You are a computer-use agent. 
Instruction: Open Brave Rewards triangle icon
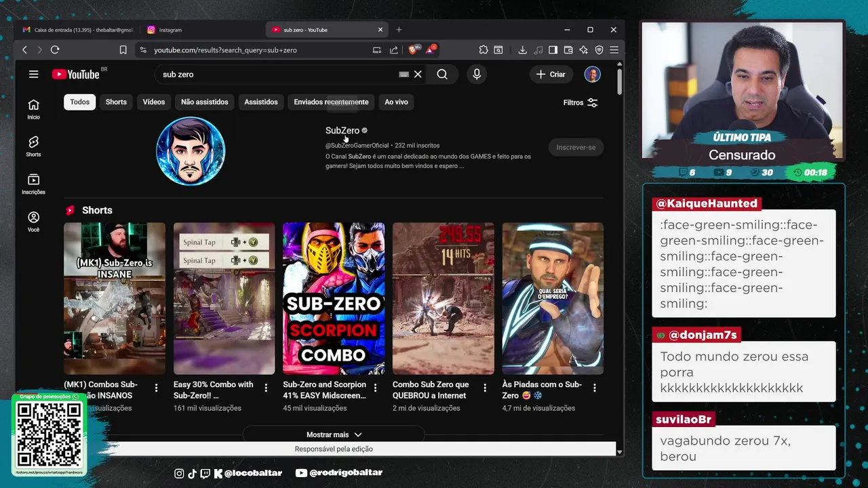[431, 49]
